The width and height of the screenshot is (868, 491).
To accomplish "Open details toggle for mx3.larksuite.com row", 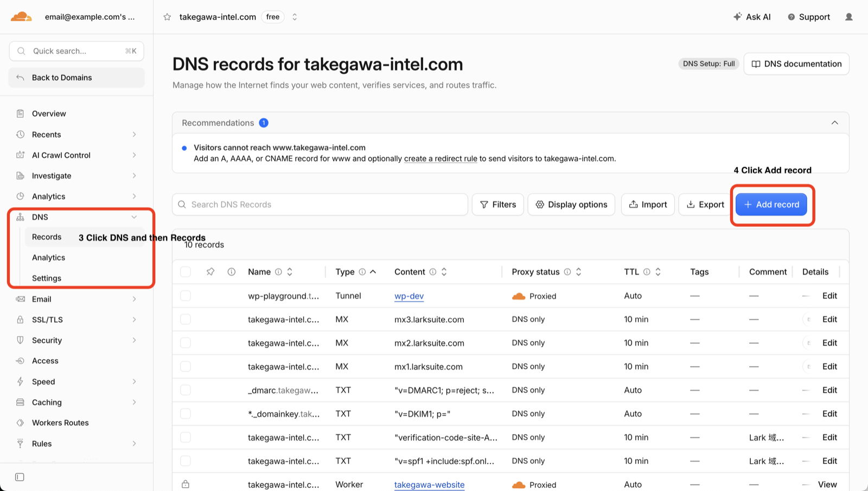I will pos(808,319).
